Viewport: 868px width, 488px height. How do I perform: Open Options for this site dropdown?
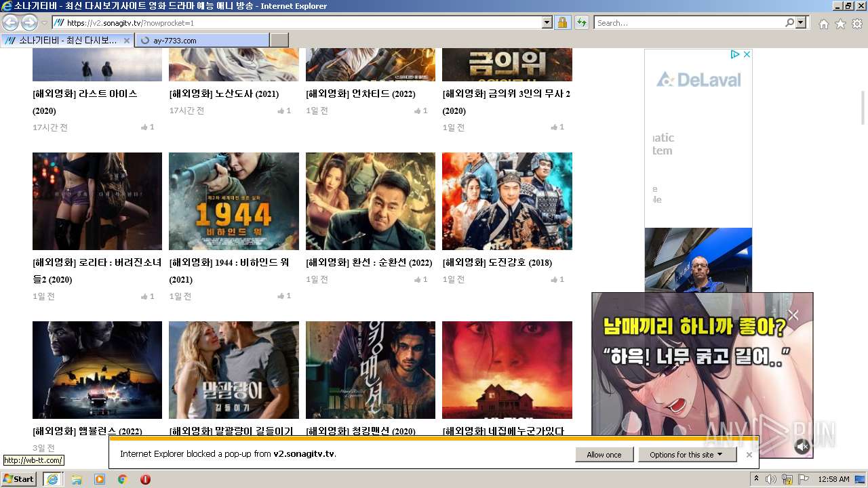pyautogui.click(x=687, y=455)
